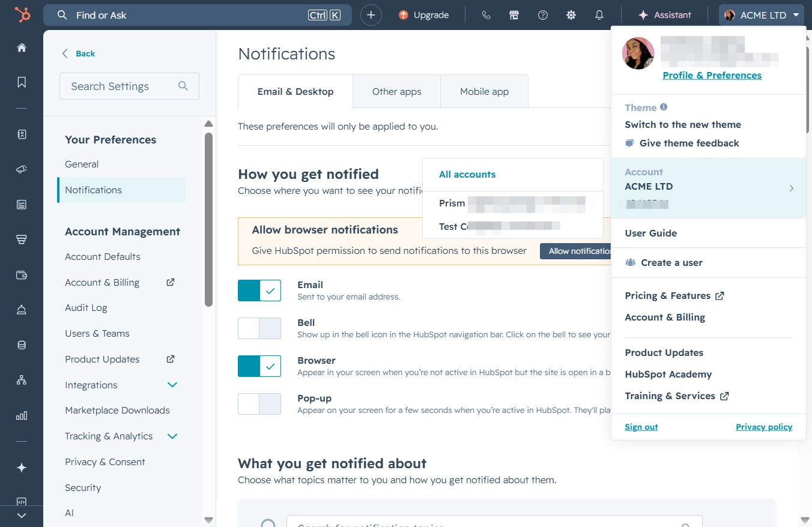Open the Breeze sparkle icon in left rail

click(x=22, y=468)
